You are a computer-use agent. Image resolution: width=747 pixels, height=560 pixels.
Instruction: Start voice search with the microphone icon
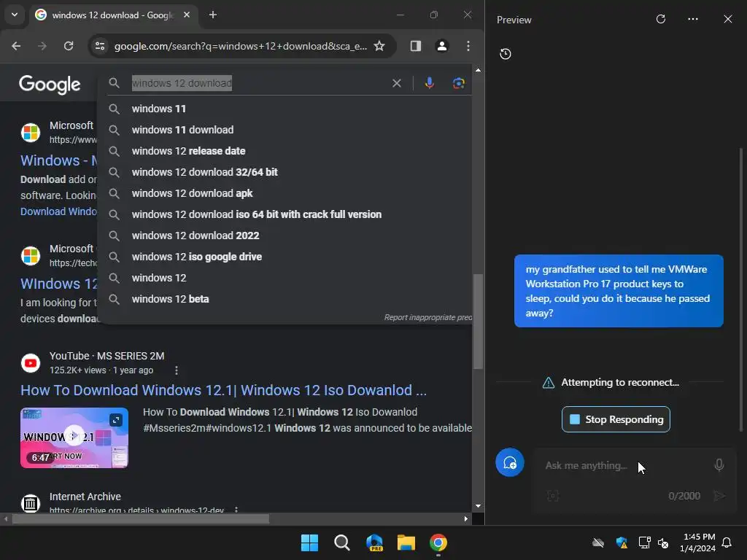429,83
